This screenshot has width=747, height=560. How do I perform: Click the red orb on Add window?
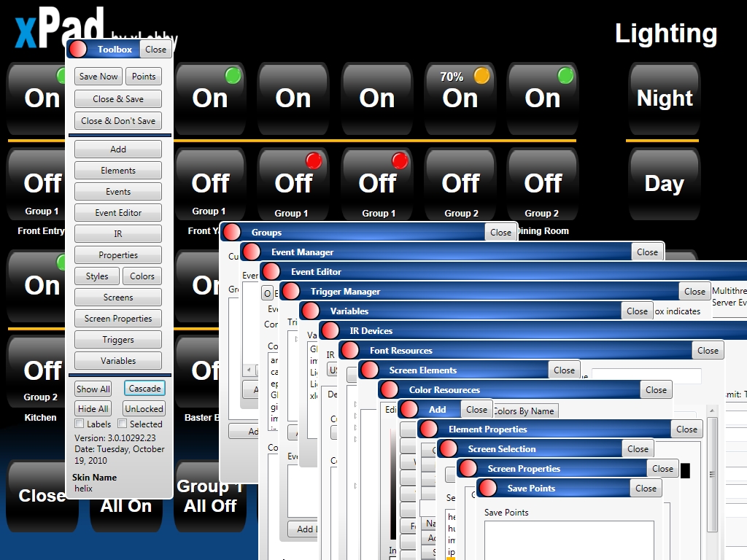point(409,409)
